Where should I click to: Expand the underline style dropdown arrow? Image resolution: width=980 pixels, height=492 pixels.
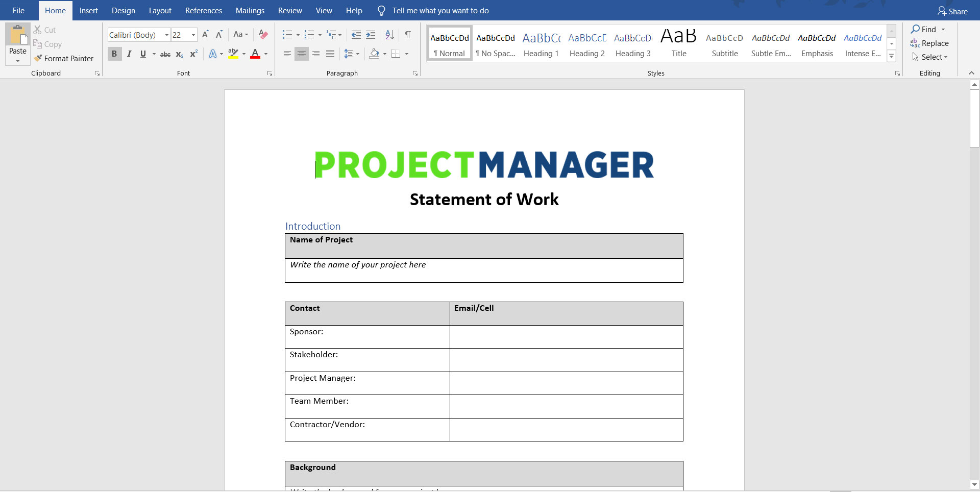tap(154, 54)
